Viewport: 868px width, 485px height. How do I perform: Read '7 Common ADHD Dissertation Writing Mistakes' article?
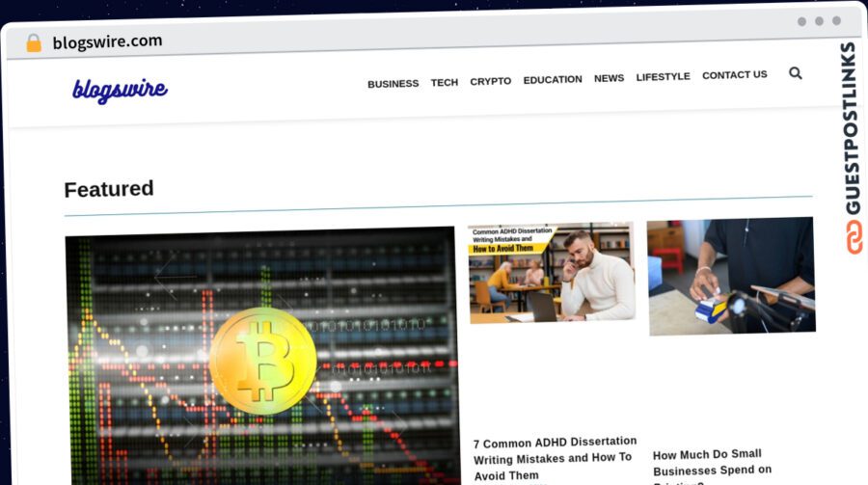coord(555,458)
